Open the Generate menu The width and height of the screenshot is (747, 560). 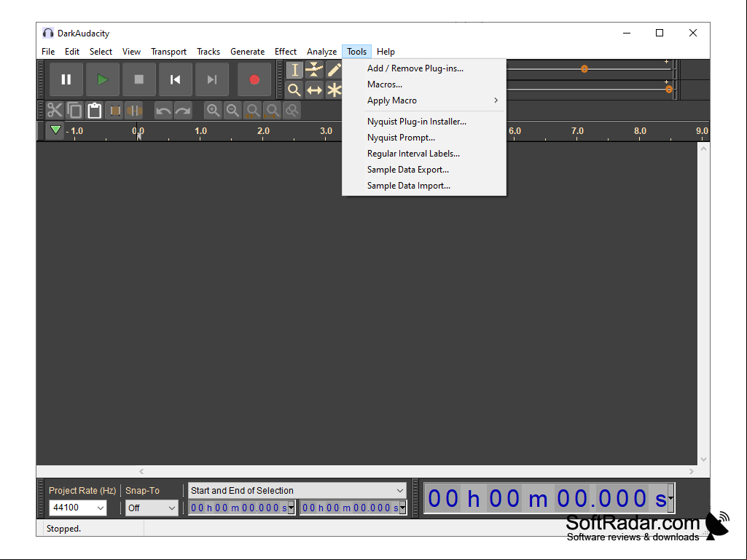click(x=248, y=52)
